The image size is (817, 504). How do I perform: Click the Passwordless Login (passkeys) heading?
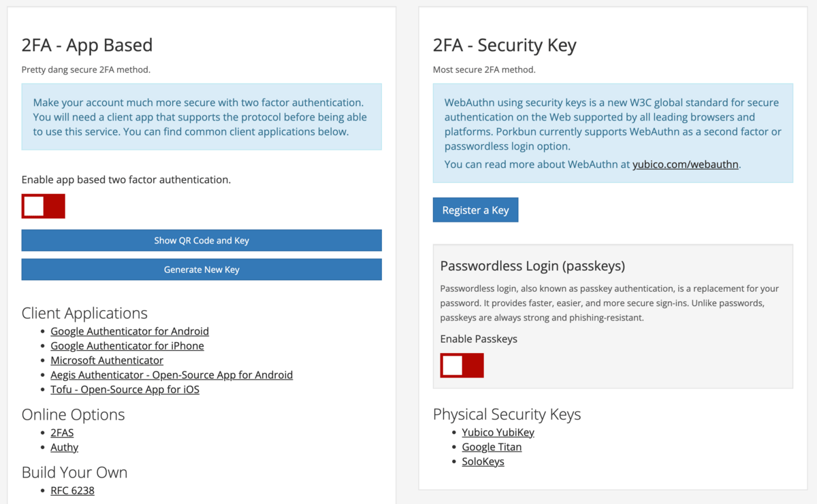tap(532, 265)
